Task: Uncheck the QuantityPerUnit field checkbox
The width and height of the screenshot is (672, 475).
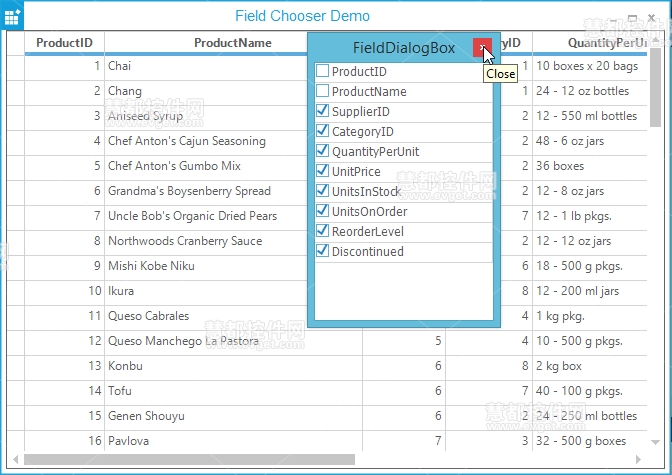Action: [322, 151]
